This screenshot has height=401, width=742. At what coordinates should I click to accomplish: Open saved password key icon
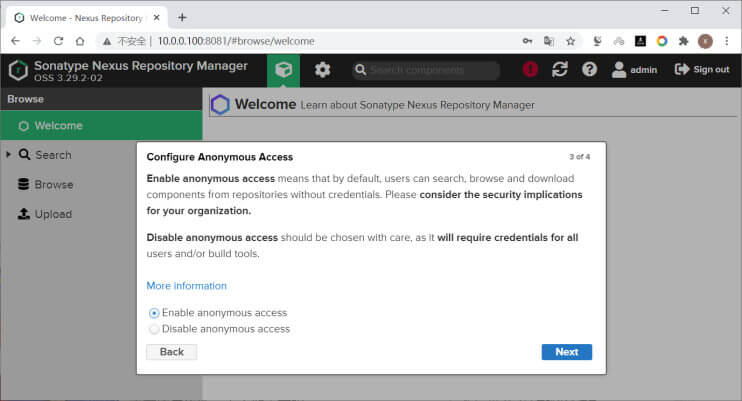coord(527,41)
